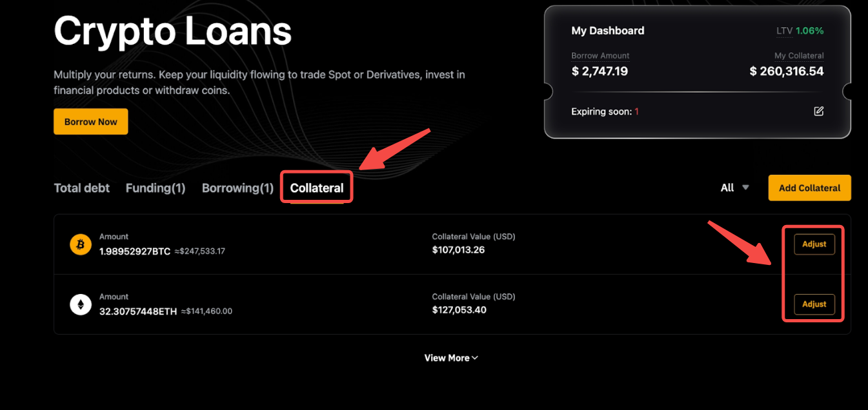Select the Borrowing(1) tab
Viewport: 868px width, 410px height.
[x=238, y=188]
